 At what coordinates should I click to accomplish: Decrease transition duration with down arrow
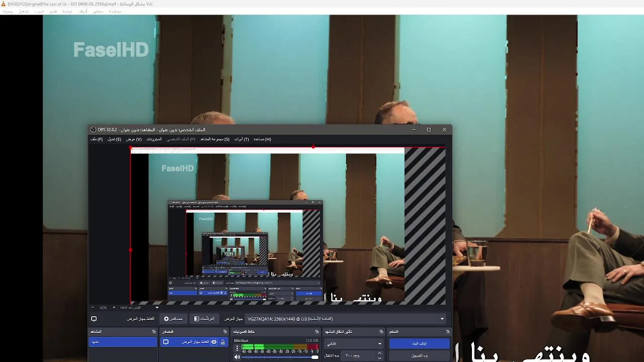(x=379, y=358)
